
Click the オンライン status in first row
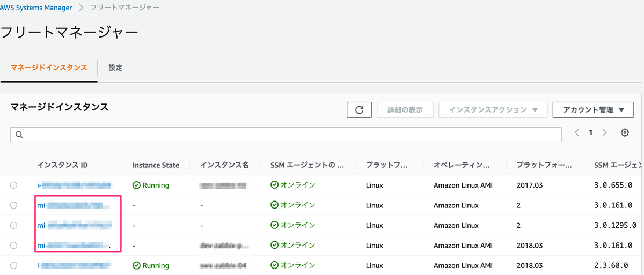293,185
